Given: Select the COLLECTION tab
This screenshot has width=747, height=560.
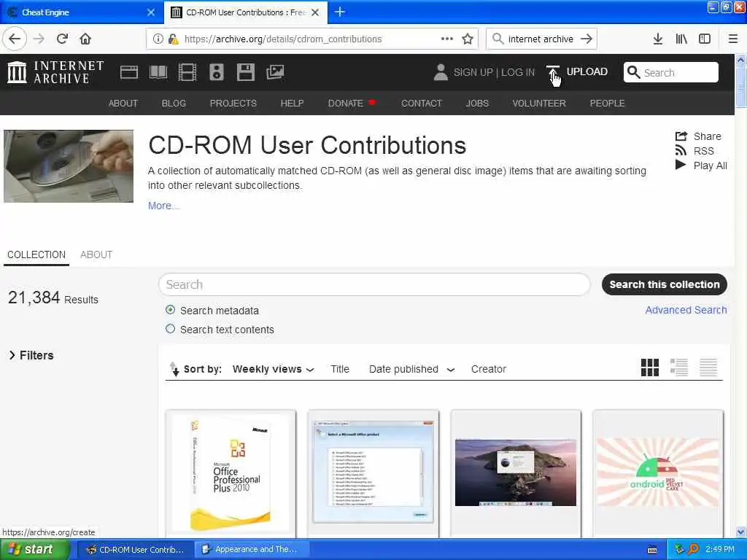Looking at the screenshot, I should click(36, 254).
